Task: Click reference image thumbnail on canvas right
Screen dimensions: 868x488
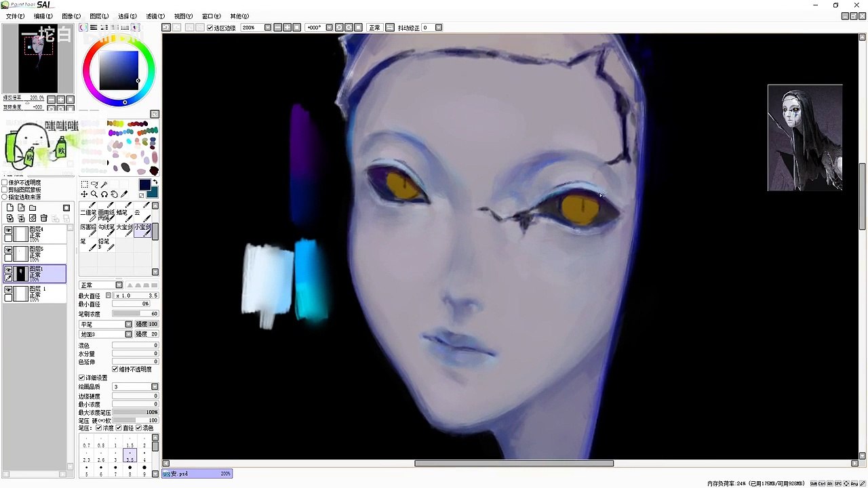Action: (x=805, y=138)
